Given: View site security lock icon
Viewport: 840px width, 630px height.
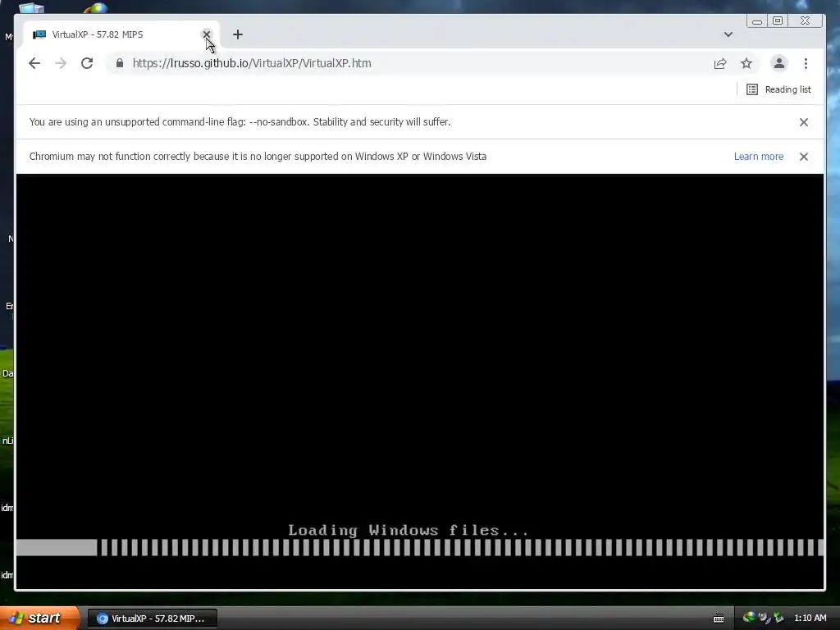Looking at the screenshot, I should tap(120, 63).
